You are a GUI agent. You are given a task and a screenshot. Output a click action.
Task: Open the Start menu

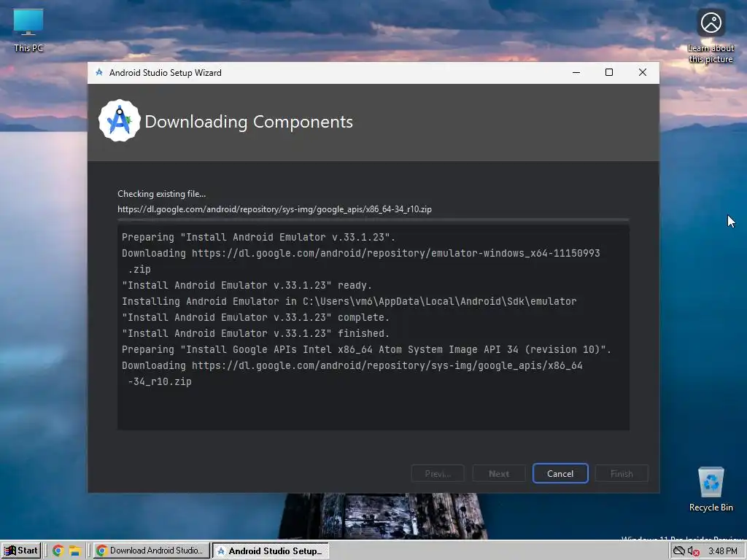coord(21,551)
